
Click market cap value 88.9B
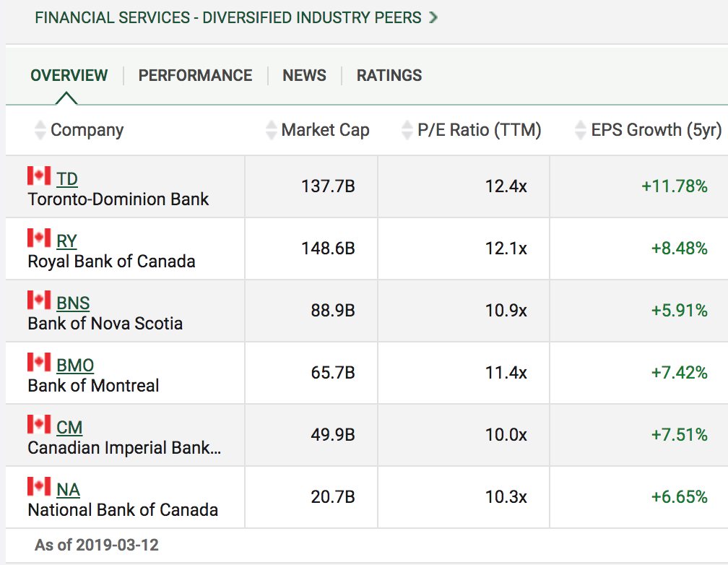[x=333, y=311]
